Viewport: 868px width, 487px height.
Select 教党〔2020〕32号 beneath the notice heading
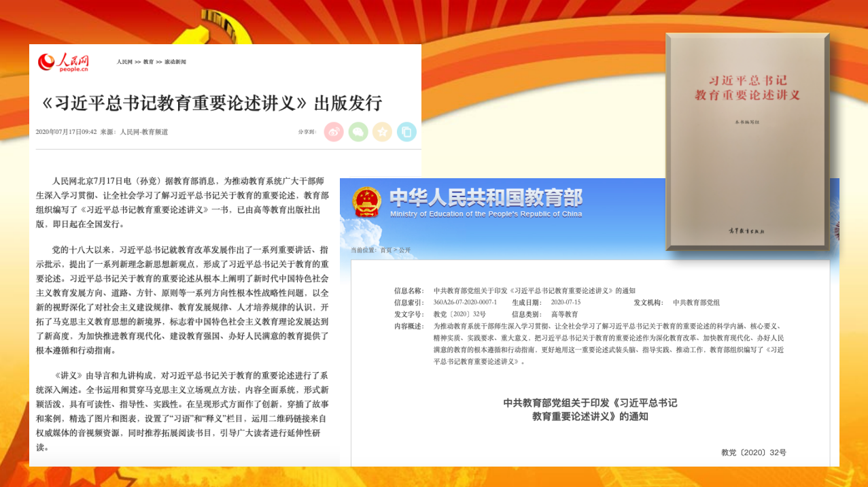pos(754,452)
